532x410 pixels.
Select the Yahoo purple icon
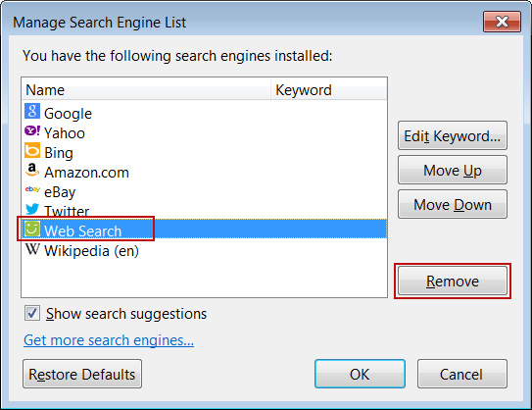32,130
